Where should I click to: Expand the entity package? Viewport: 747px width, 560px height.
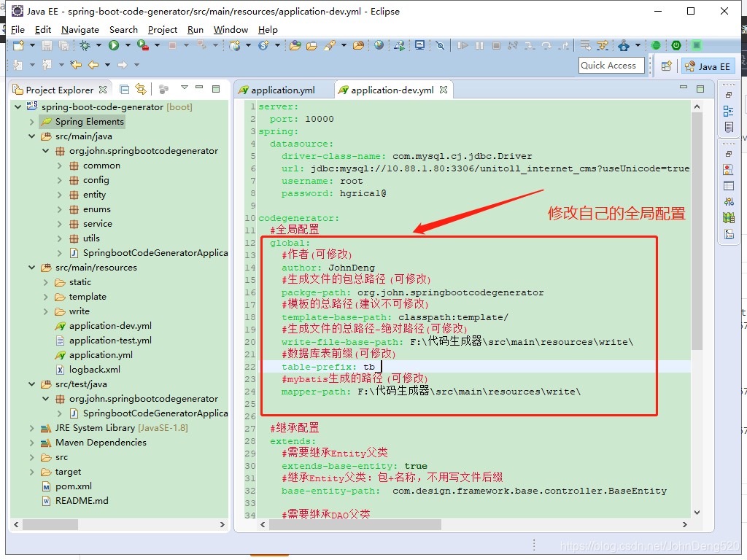pos(60,195)
